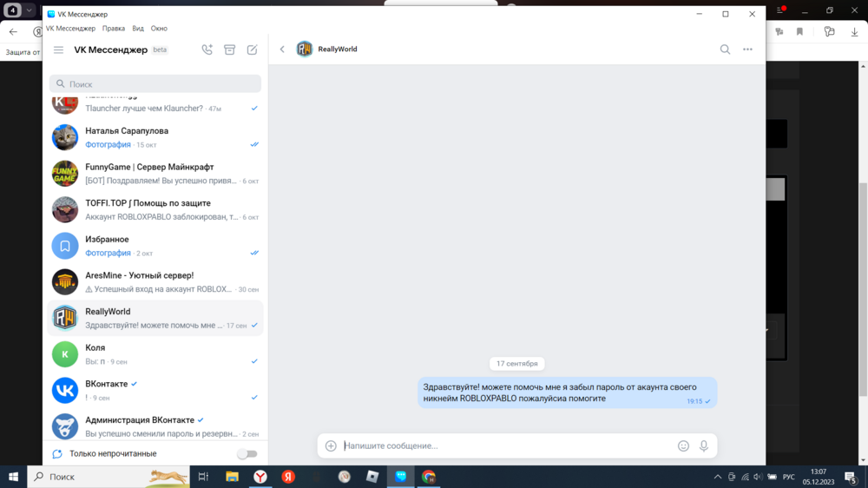Open Администрация ВКонтакте conversation
868x488 pixels.
point(155,426)
